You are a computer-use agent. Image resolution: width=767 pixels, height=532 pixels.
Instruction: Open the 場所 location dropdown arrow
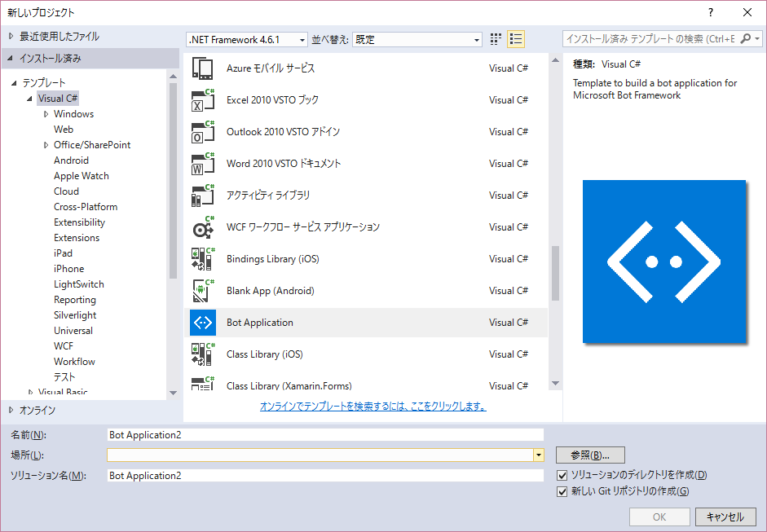[539, 455]
